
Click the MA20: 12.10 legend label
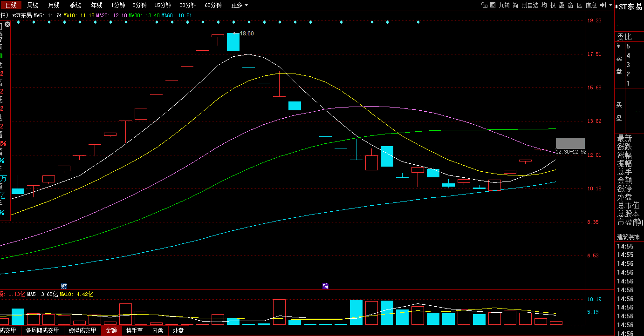pyautogui.click(x=111, y=15)
